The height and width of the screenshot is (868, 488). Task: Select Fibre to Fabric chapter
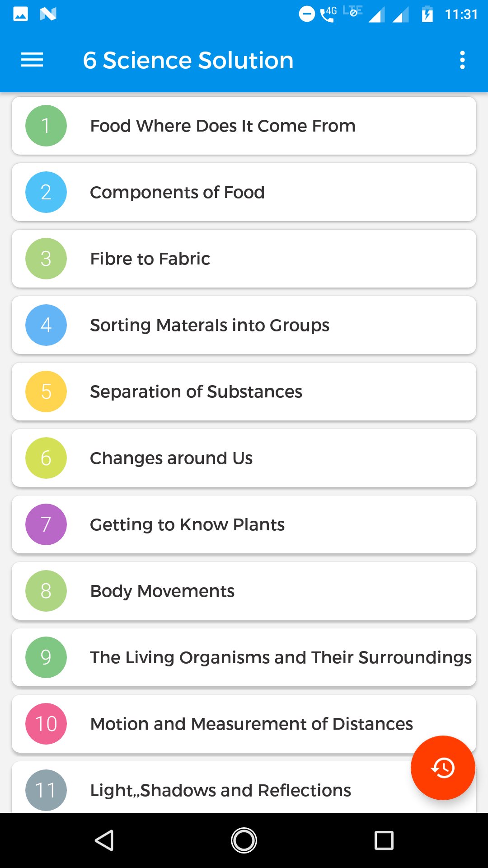click(x=244, y=259)
